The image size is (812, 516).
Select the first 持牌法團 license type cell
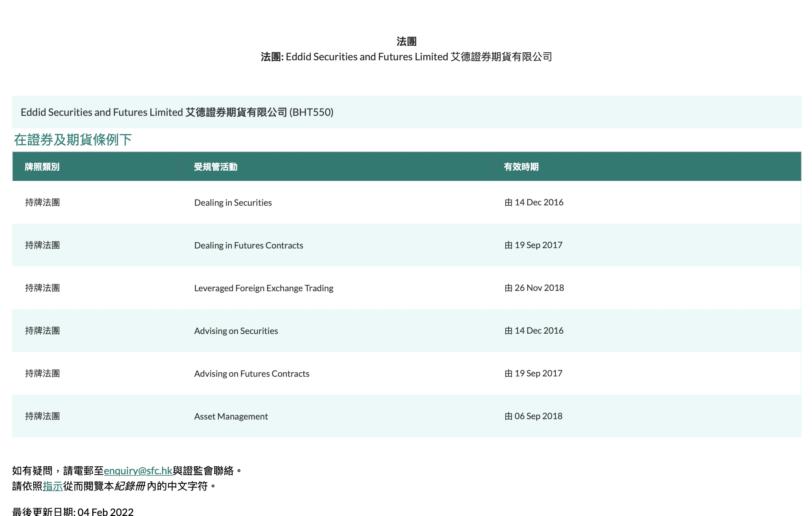(42, 202)
